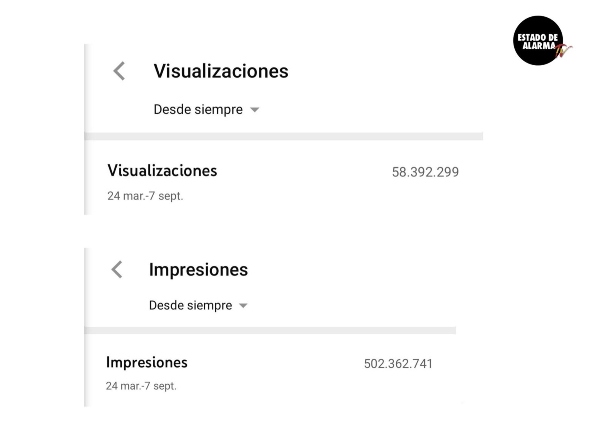Click the red TV mark on the logo

563,51
